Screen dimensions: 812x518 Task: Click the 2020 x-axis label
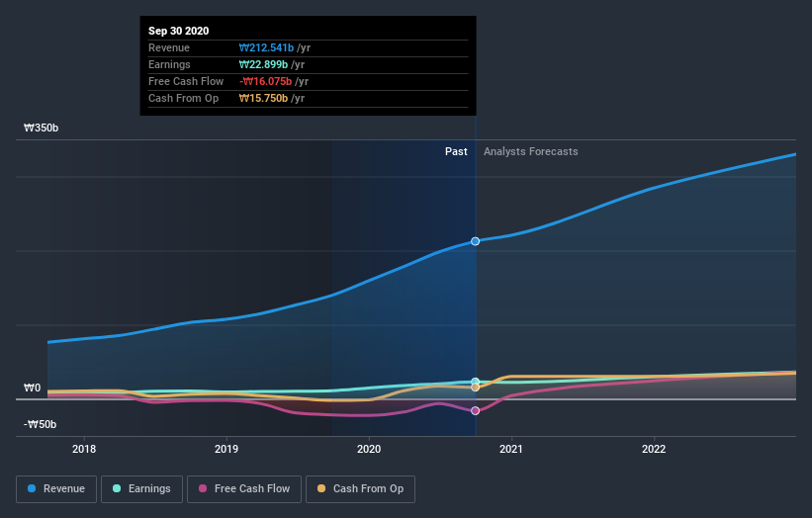click(369, 449)
